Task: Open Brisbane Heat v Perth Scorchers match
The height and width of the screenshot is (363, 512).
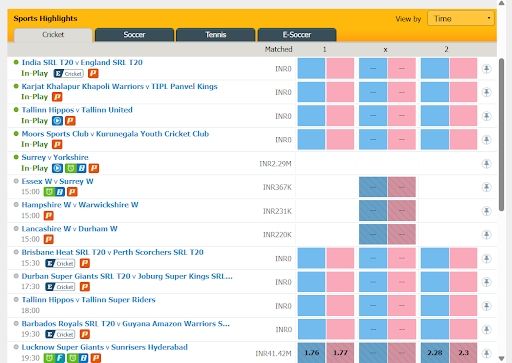Action: [x=112, y=252]
